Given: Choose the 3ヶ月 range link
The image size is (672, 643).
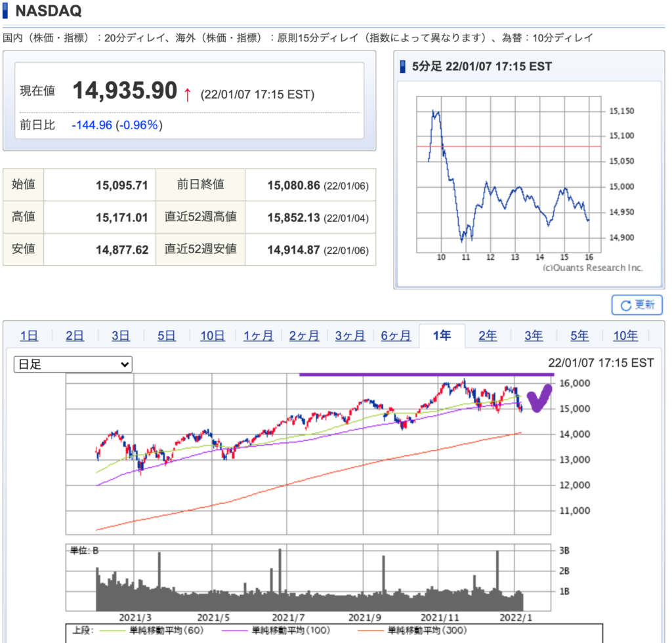Looking at the screenshot, I should (x=350, y=336).
